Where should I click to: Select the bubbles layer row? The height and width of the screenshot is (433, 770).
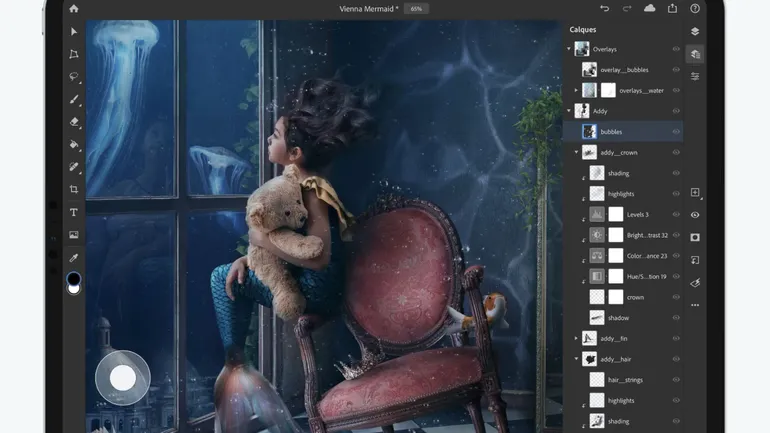point(623,132)
